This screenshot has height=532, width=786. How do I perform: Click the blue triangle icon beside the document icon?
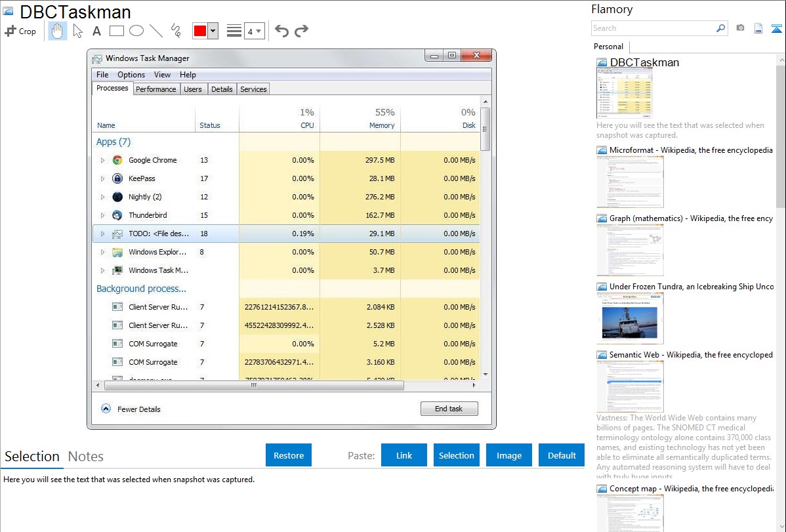click(776, 28)
